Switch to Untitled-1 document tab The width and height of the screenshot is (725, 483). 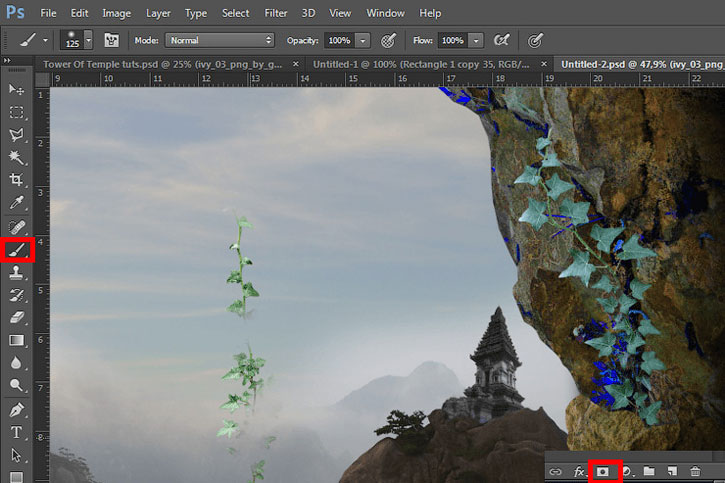point(421,64)
